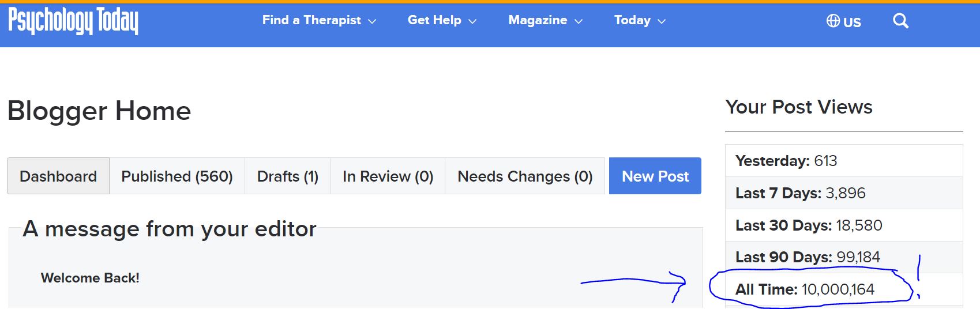Select the Last 90 Days views row
This screenshot has width=980, height=309.
tap(844, 257)
